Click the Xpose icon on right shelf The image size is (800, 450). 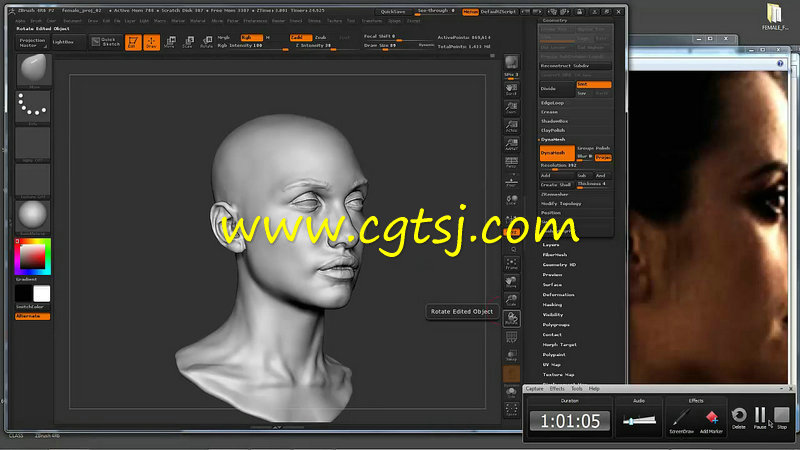pyautogui.click(x=511, y=410)
